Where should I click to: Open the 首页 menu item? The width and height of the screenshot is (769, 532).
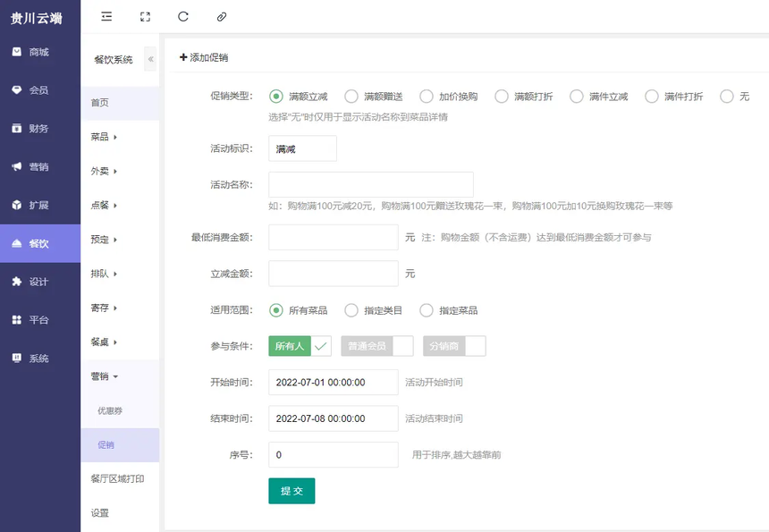click(x=120, y=103)
